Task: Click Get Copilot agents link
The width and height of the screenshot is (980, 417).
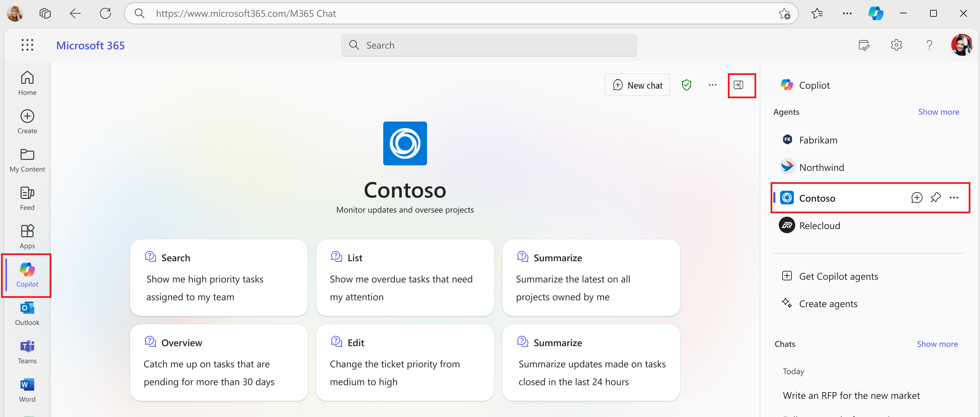Action: [838, 275]
